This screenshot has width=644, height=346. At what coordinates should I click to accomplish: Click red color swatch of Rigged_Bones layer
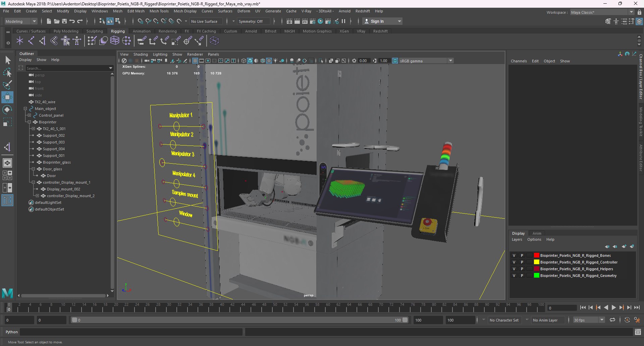(x=536, y=255)
